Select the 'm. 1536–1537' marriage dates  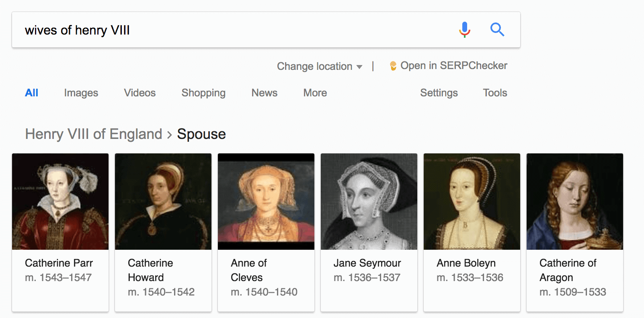pyautogui.click(x=367, y=277)
